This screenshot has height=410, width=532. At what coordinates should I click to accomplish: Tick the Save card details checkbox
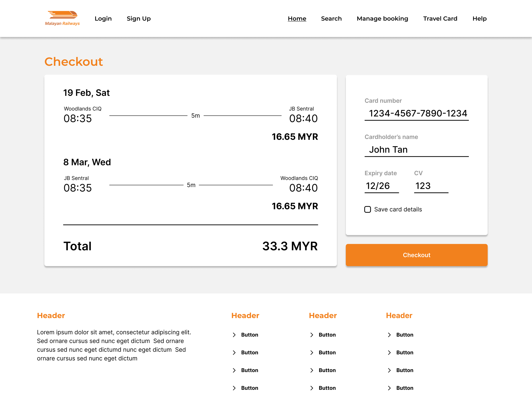(367, 209)
